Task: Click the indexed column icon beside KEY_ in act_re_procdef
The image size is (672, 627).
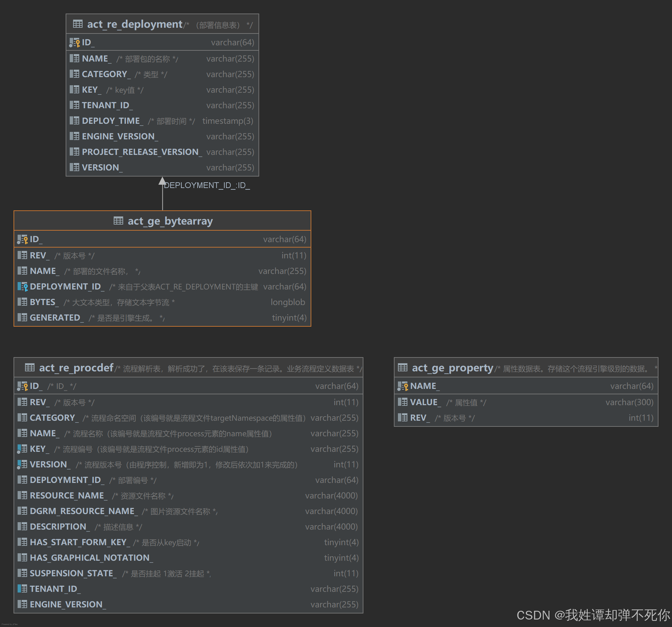Action: [22, 449]
